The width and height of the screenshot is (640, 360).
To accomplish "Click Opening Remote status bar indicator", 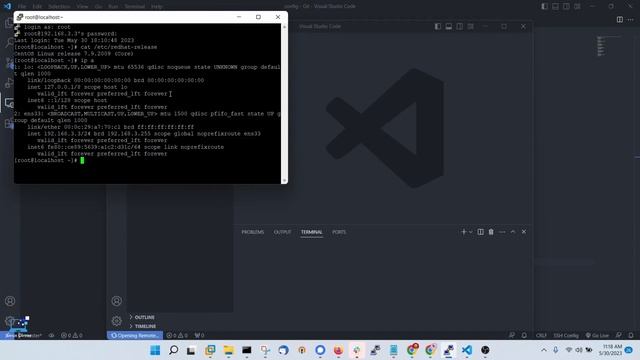I will (x=135, y=336).
